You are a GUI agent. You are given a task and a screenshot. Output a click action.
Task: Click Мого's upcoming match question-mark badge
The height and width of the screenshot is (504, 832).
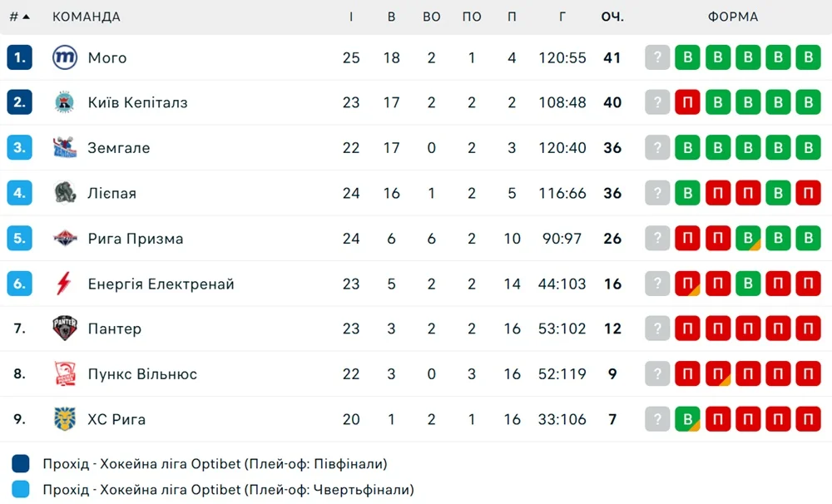click(x=657, y=57)
